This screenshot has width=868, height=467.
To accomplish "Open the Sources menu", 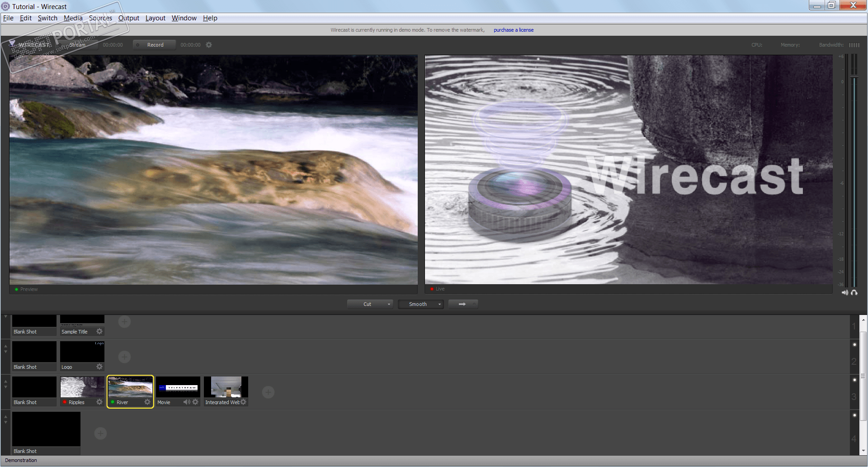I will pyautogui.click(x=100, y=18).
